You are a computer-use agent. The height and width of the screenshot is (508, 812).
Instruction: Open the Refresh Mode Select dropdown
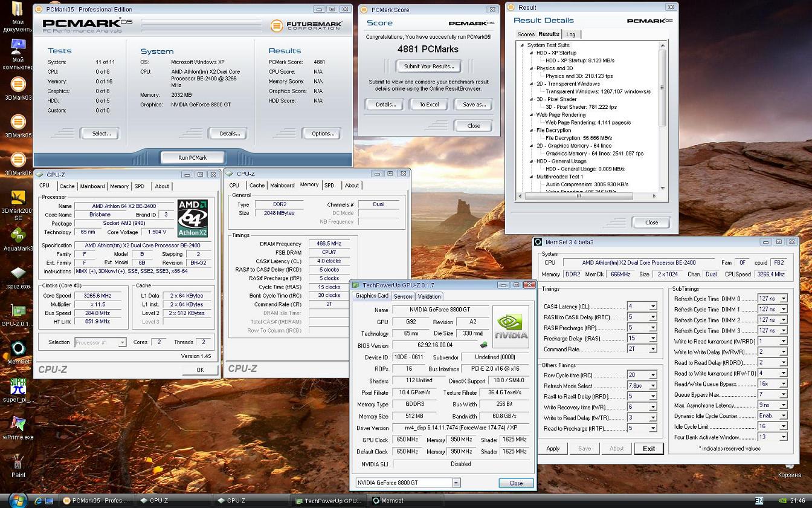click(652, 386)
